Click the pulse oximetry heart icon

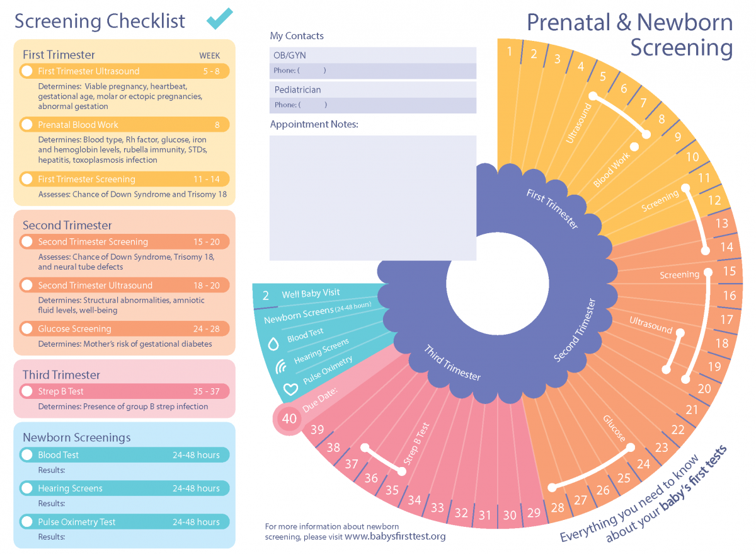click(290, 389)
